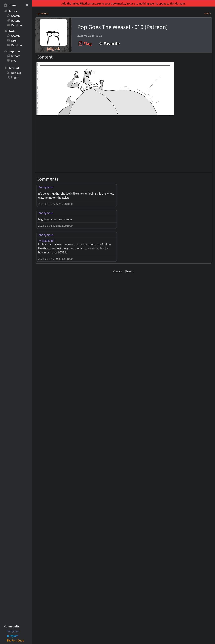Click the Import icon
This screenshot has height=644, width=215.
[9, 56]
